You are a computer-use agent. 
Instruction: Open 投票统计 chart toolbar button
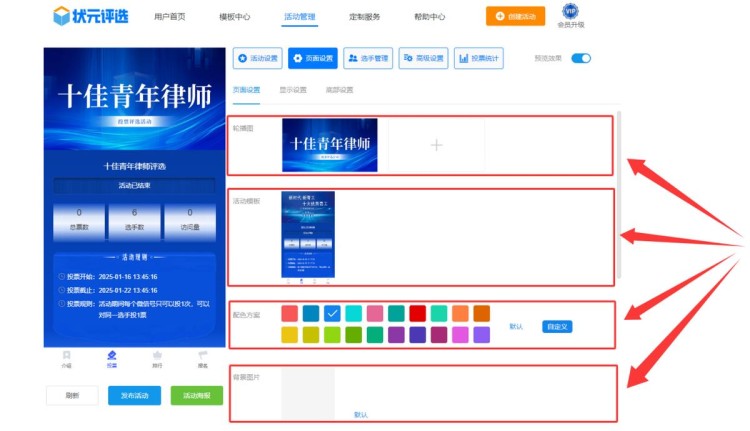point(478,58)
